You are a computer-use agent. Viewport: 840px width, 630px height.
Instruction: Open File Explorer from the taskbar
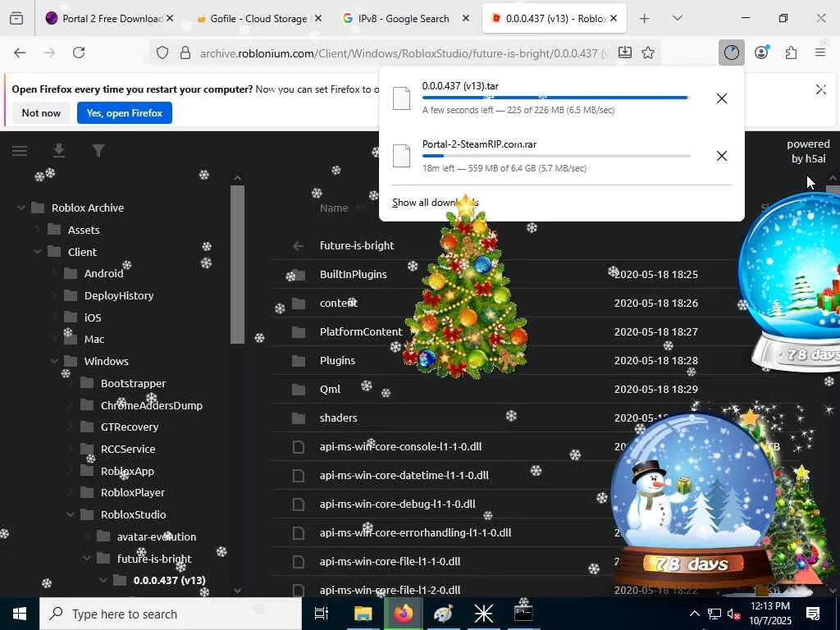coord(363,614)
